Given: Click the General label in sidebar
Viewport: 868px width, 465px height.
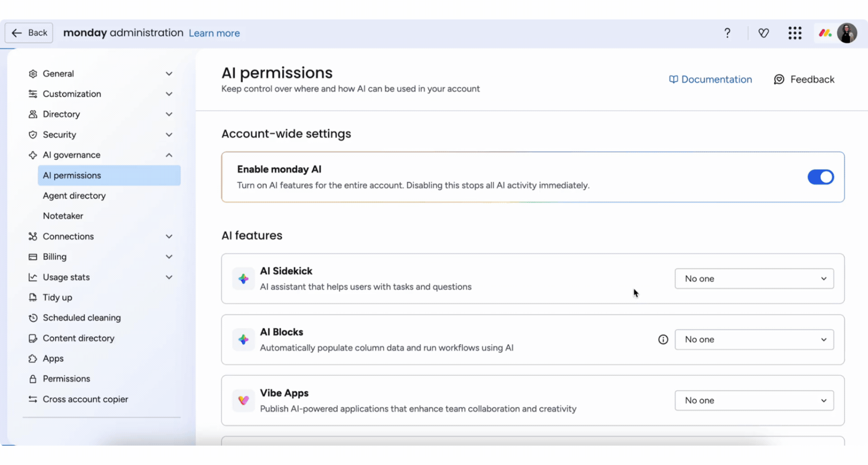Looking at the screenshot, I should (58, 74).
